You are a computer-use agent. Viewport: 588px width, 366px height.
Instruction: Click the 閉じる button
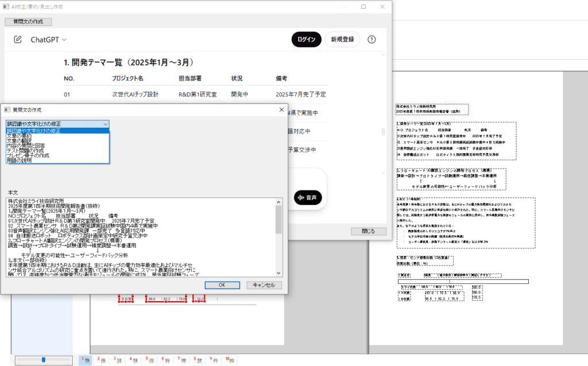click(368, 231)
